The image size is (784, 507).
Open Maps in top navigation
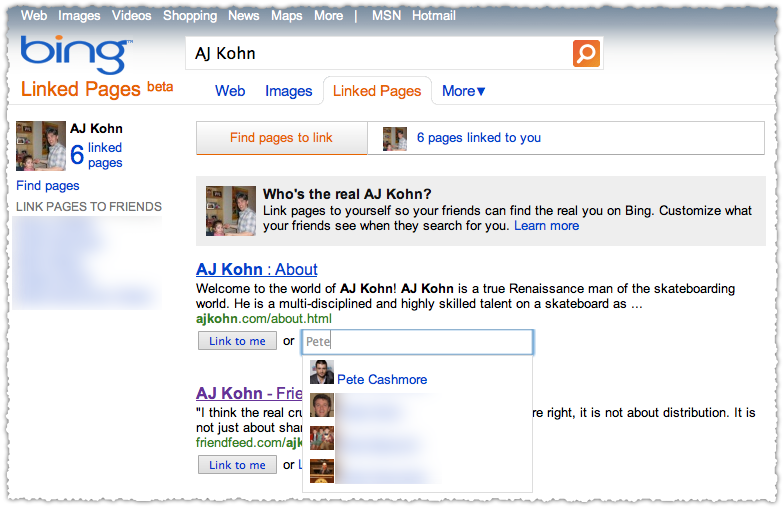click(286, 16)
